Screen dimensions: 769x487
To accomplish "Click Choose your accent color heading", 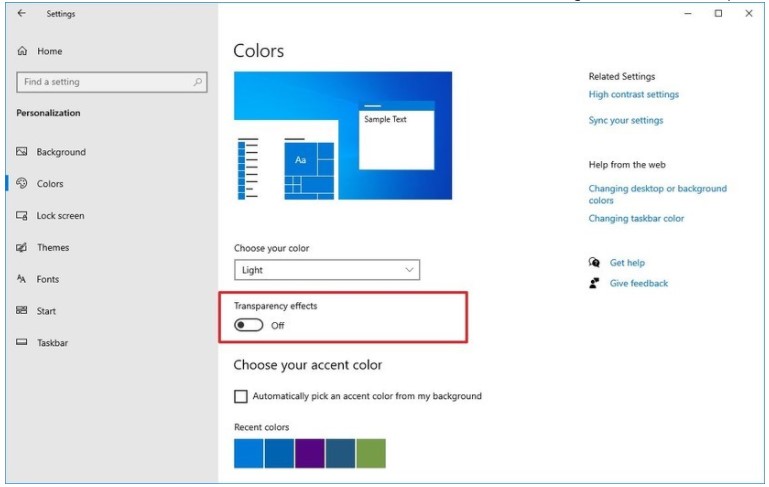I will pyautogui.click(x=308, y=365).
